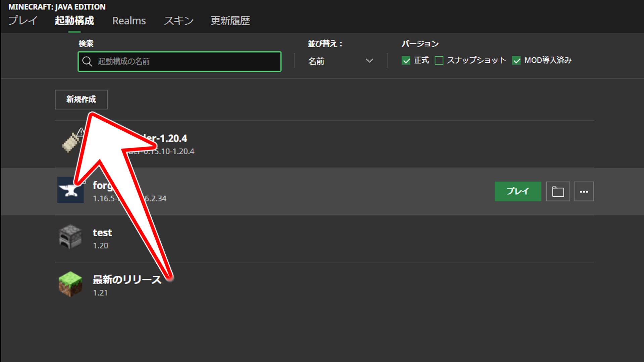Image resolution: width=644 pixels, height=362 pixels.
Task: Go to the スキン tab
Action: [178, 21]
